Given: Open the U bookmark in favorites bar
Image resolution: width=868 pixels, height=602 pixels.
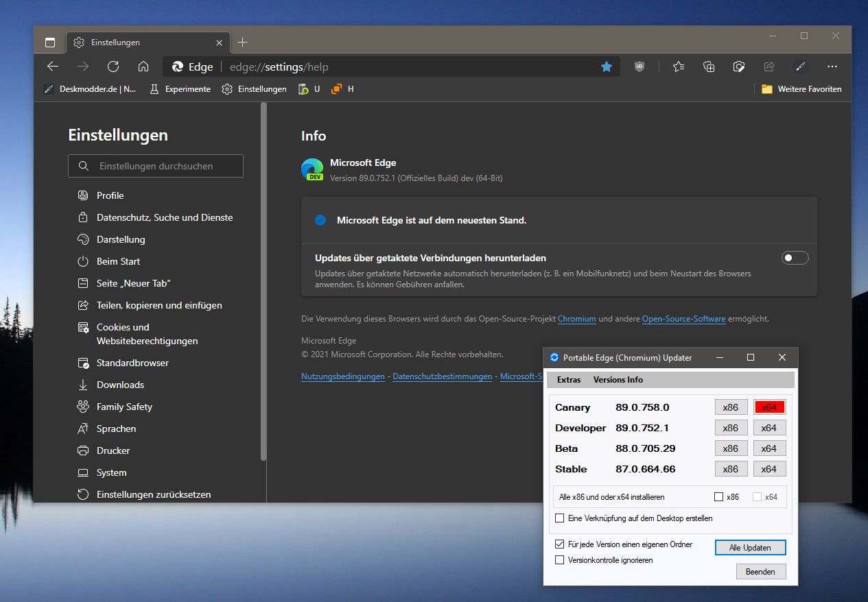Looking at the screenshot, I should point(309,89).
